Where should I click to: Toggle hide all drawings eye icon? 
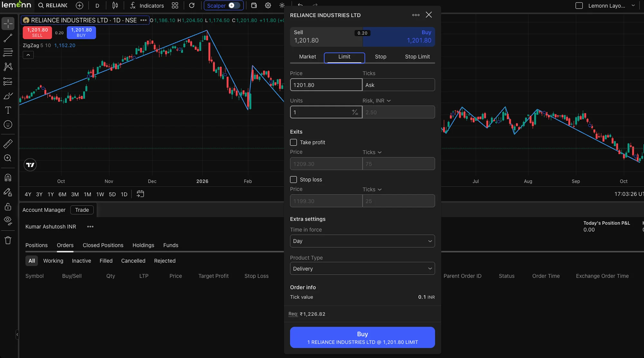click(8, 221)
